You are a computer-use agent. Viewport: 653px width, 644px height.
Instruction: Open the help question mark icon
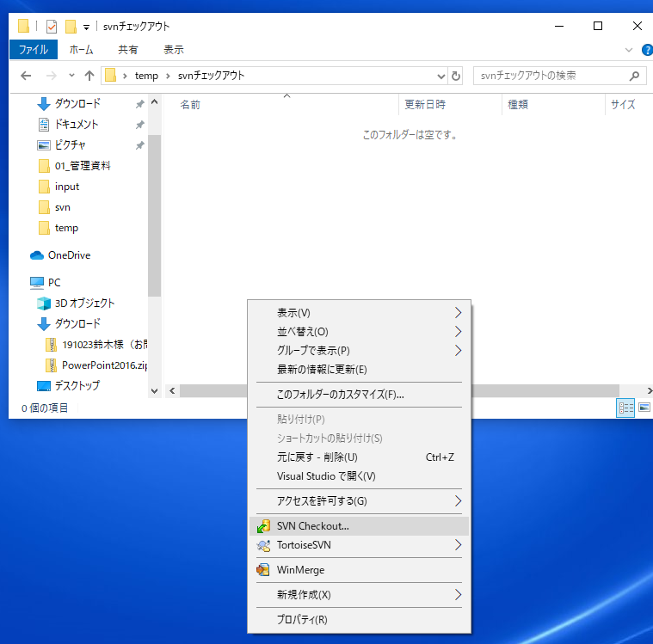coord(648,50)
